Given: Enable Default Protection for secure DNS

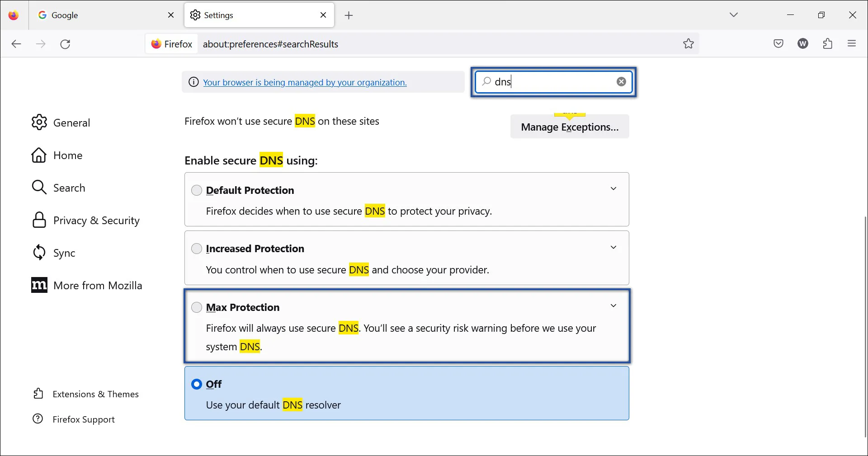Looking at the screenshot, I should [197, 190].
